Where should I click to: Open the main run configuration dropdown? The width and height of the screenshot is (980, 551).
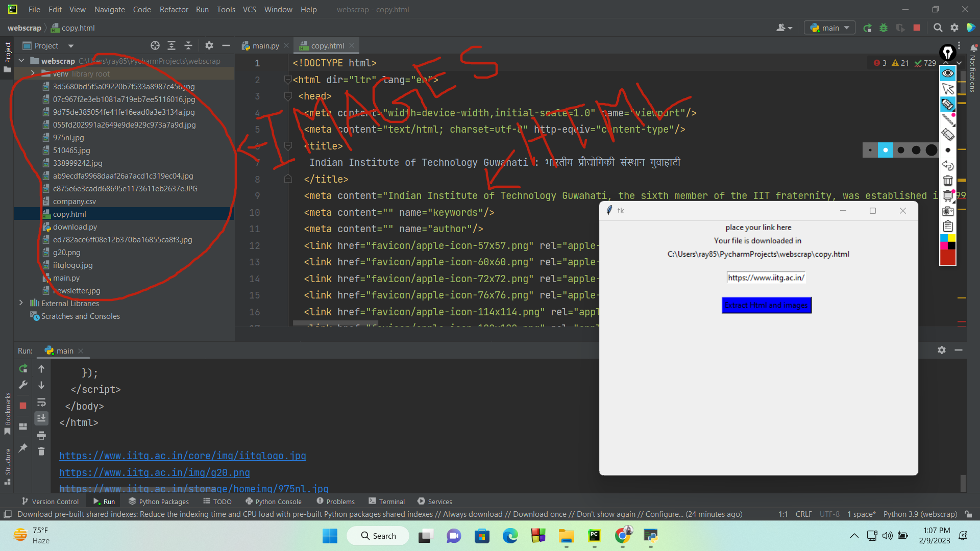[x=828, y=28]
